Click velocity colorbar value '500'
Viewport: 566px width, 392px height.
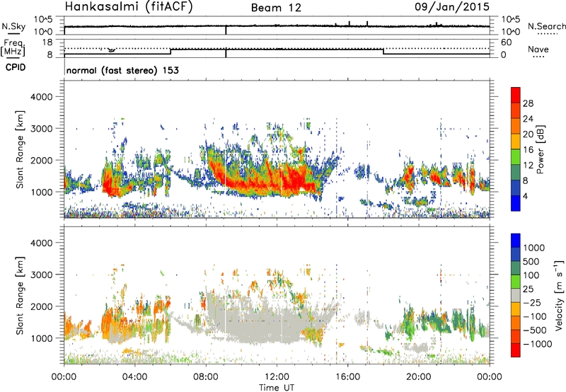coord(531,261)
